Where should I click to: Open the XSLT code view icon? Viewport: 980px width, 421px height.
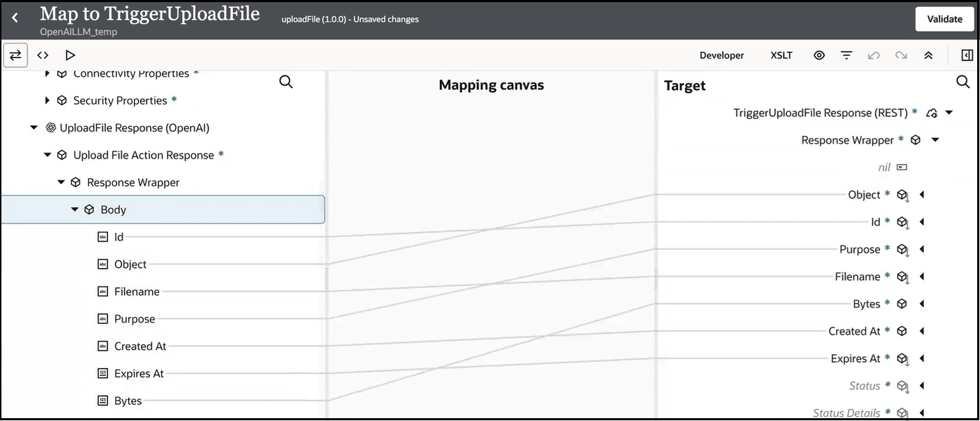tap(42, 55)
